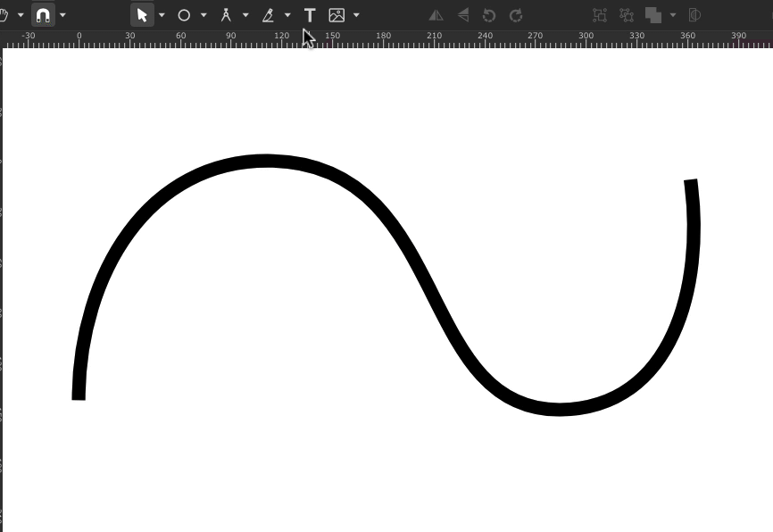Flip the selection vertically
773x532 pixels.
point(462,15)
